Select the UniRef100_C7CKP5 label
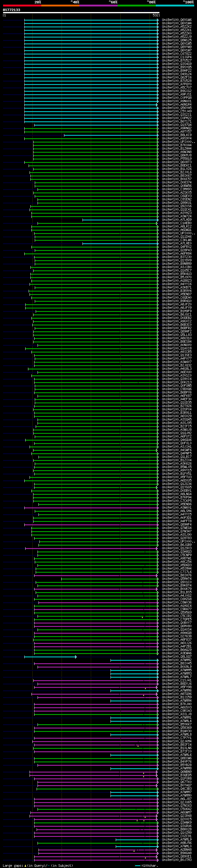 176,500
